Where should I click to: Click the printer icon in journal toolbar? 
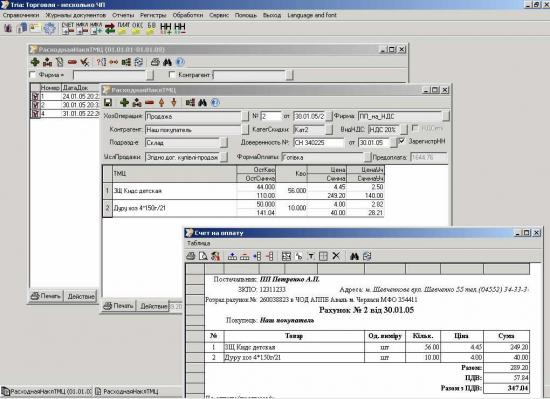click(x=155, y=62)
